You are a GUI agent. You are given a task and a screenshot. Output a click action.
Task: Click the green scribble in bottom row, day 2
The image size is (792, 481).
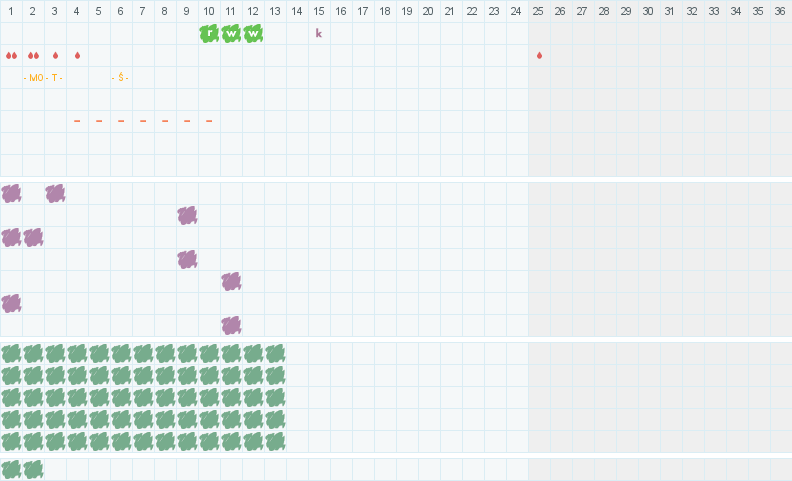(33, 469)
